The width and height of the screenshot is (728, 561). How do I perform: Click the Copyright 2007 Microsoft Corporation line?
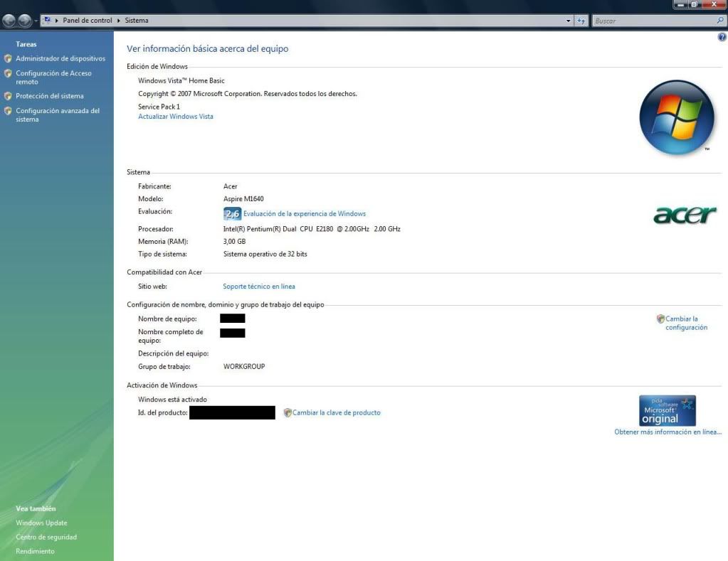pyautogui.click(x=248, y=94)
